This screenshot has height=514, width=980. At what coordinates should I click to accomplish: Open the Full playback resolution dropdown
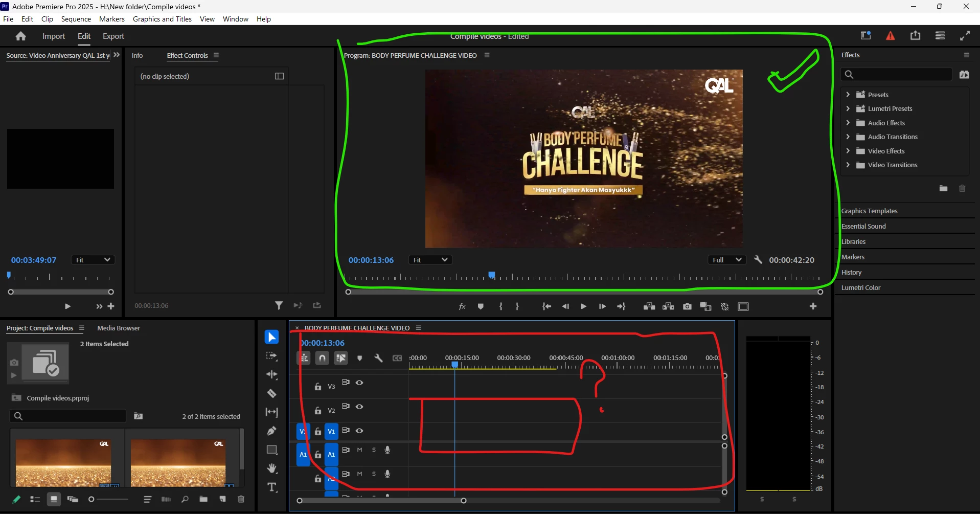click(x=726, y=260)
